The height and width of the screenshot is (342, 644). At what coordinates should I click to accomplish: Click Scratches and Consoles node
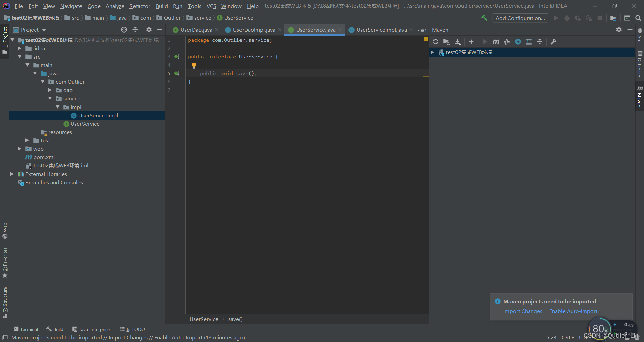[x=54, y=182]
